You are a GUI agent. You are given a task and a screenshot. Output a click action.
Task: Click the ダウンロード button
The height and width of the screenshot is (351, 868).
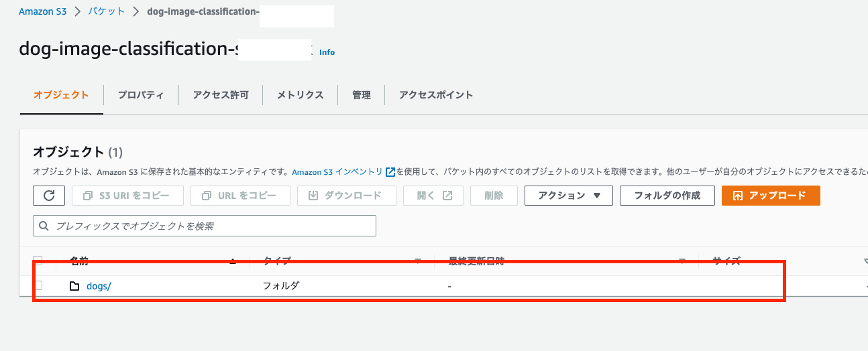(x=346, y=196)
